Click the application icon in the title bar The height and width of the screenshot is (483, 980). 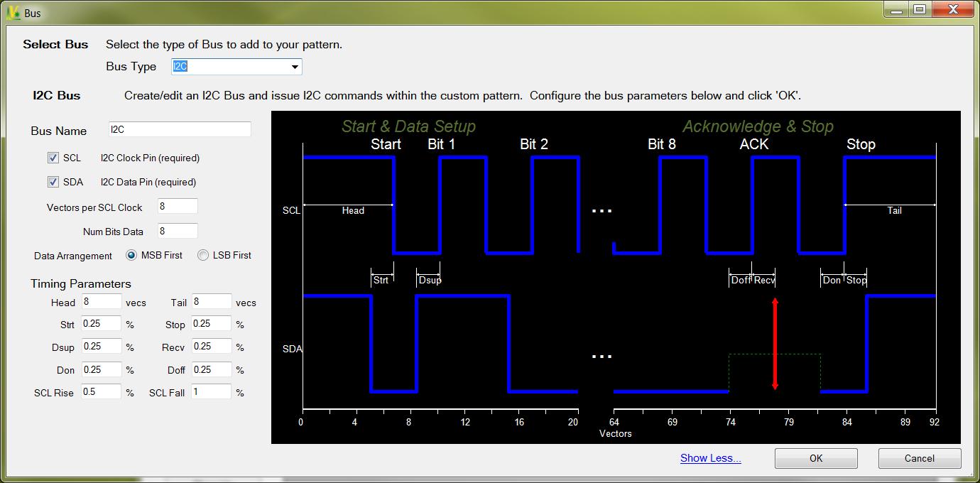click(12, 12)
